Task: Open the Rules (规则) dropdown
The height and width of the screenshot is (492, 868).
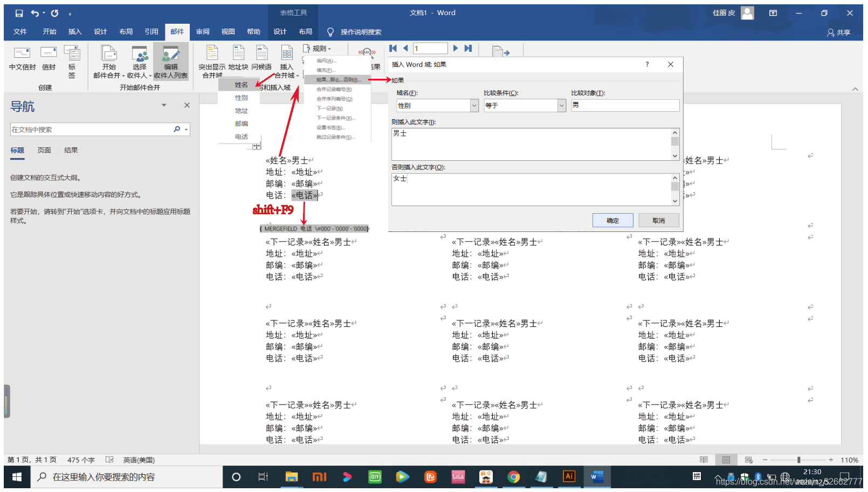Action: click(x=317, y=49)
